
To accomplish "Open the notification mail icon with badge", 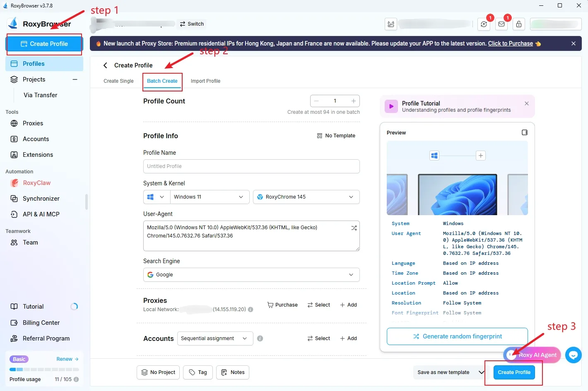I will click(x=501, y=24).
